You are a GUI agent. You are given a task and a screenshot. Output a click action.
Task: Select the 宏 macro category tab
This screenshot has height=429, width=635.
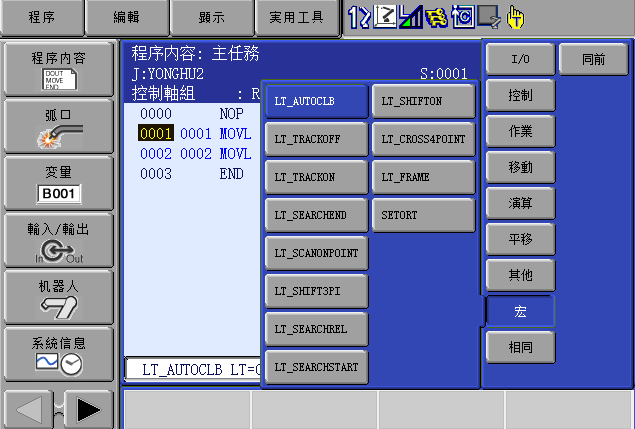(x=520, y=312)
